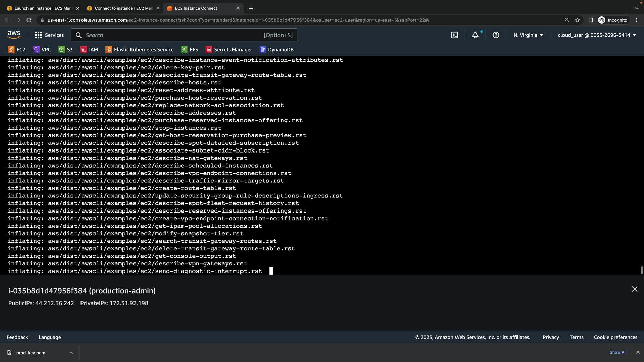Screen dimensions: 644x362
Task: Click Show All downloads
Action: [x=618, y=352]
